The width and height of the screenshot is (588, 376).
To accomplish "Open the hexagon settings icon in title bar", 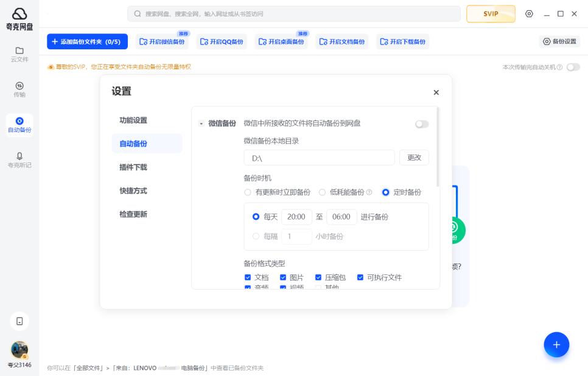I will (529, 14).
